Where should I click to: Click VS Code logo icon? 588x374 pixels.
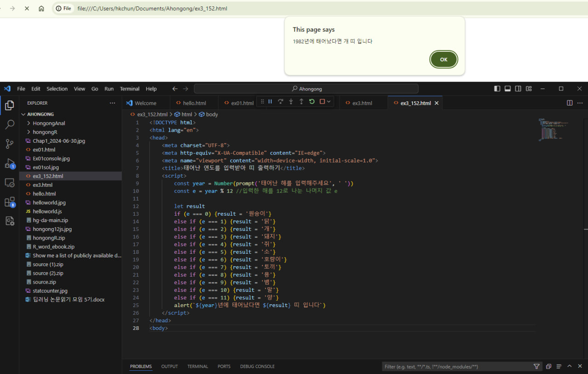7,89
